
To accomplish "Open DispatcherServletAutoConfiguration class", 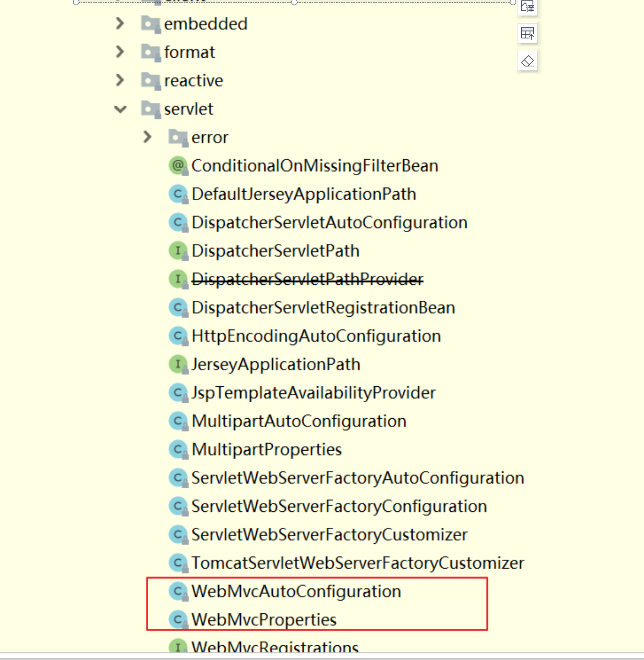I will pos(330,222).
